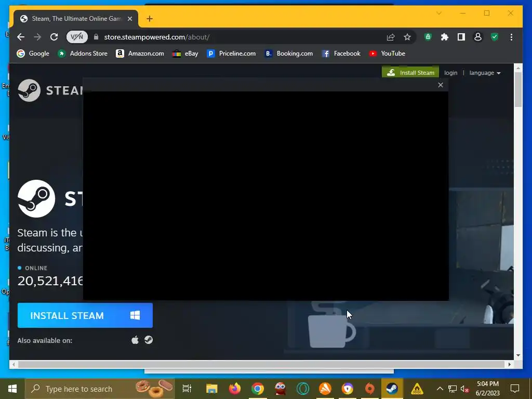This screenshot has width=532, height=399.
Task: Open a new browser tab
Action: pos(150,19)
